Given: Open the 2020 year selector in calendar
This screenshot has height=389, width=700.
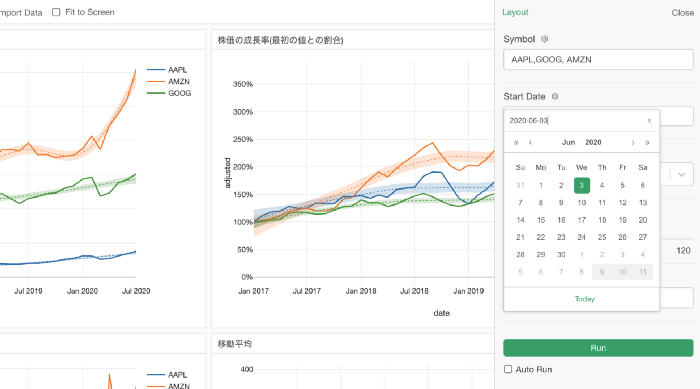Looking at the screenshot, I should click(593, 142).
